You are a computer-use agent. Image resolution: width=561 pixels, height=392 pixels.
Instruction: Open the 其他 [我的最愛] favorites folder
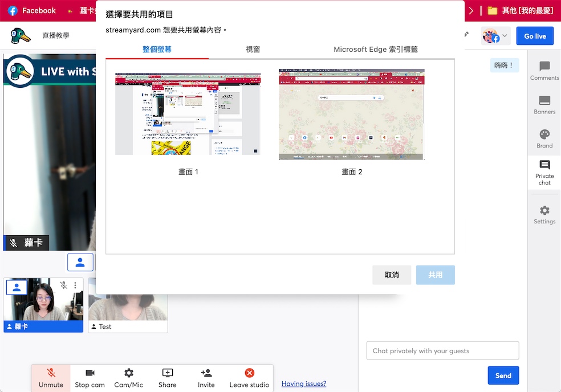pos(521,10)
